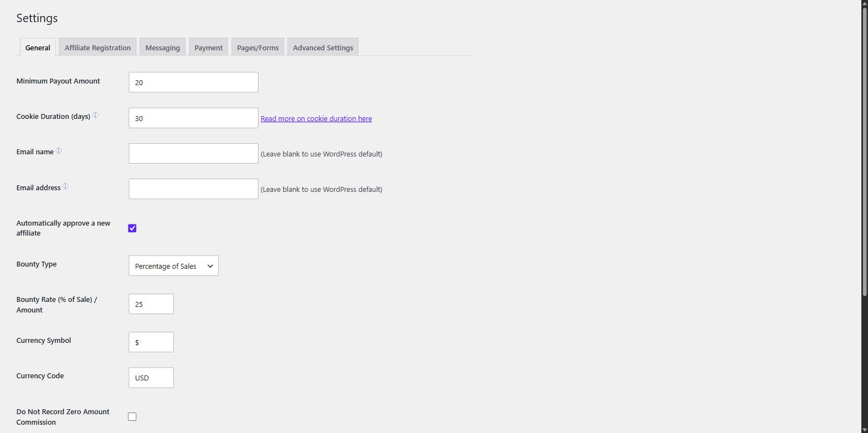Switch to the Payment tab

click(x=208, y=48)
